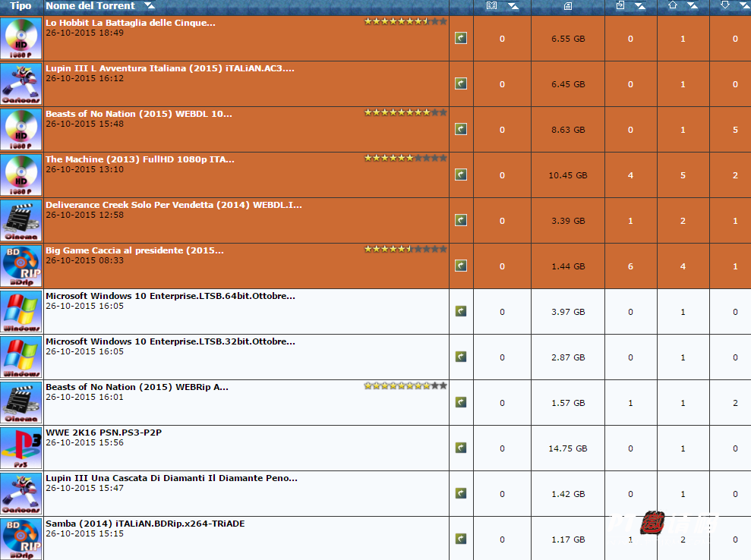Viewport: 751px width, 560px height.
Task: Open Lupin III L Avventura Italiana (2015) link
Action: coord(170,68)
